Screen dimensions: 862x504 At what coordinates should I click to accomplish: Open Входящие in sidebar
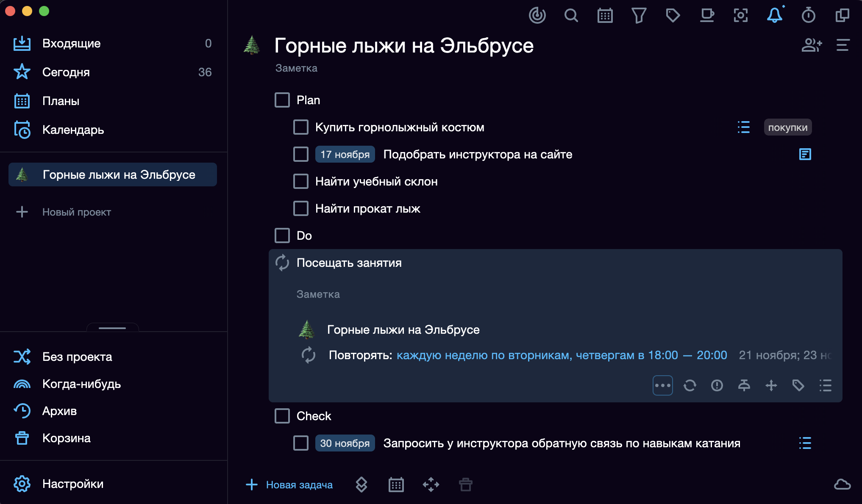[x=113, y=43]
